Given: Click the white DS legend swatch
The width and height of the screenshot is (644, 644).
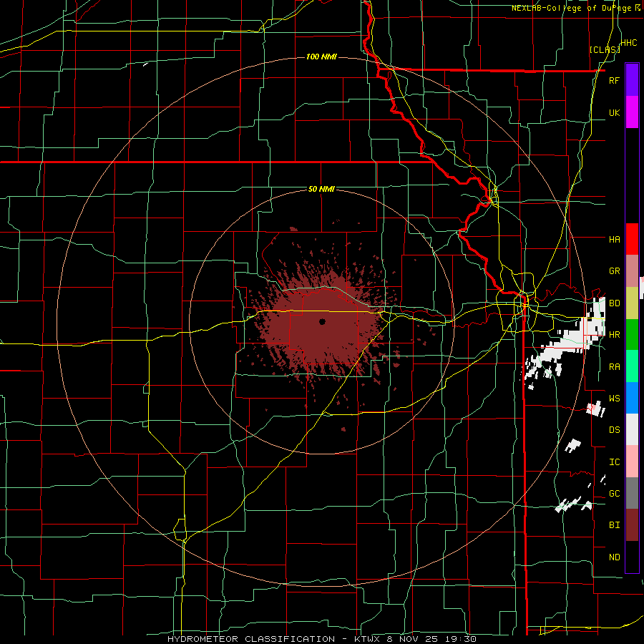Looking at the screenshot, I should tap(632, 429).
